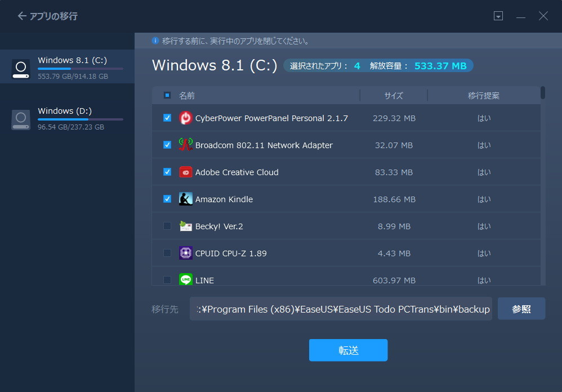
Task: Click the C: drive usage bar
Action: 81,69
